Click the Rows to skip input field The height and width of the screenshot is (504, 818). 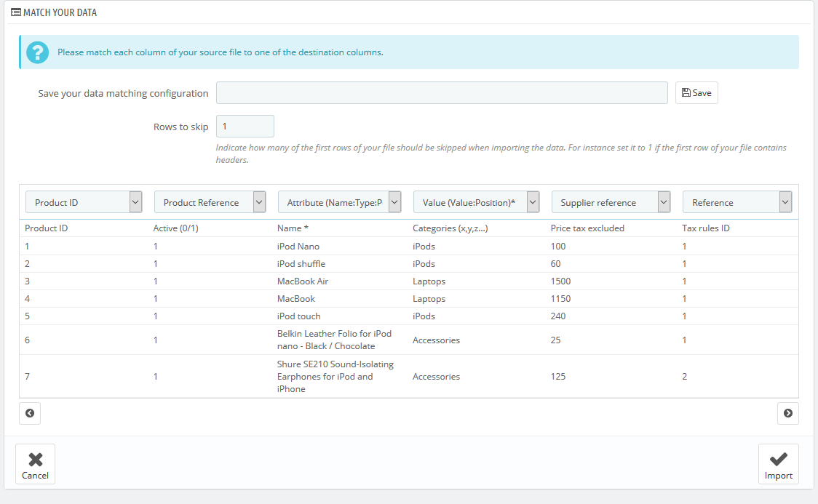[x=245, y=127]
